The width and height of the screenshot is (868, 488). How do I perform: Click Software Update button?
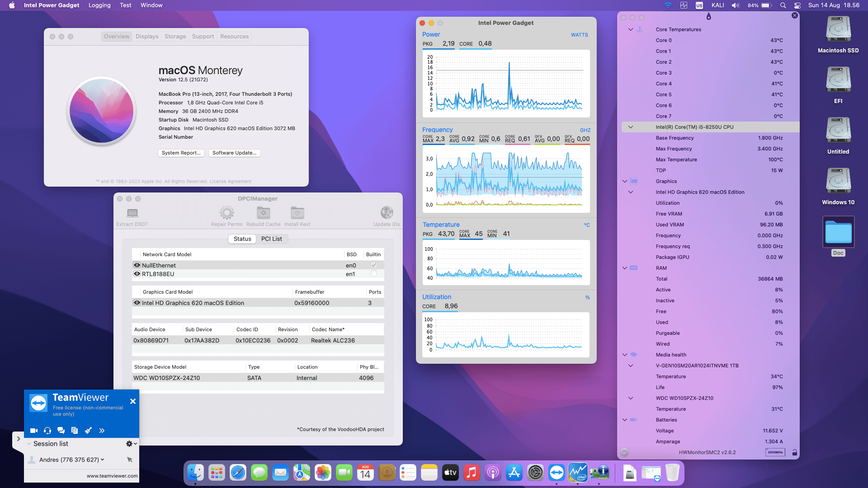click(234, 153)
